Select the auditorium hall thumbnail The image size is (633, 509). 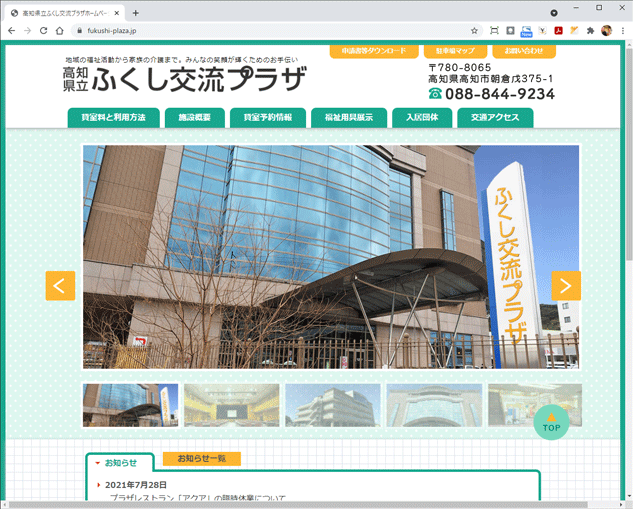[232, 405]
